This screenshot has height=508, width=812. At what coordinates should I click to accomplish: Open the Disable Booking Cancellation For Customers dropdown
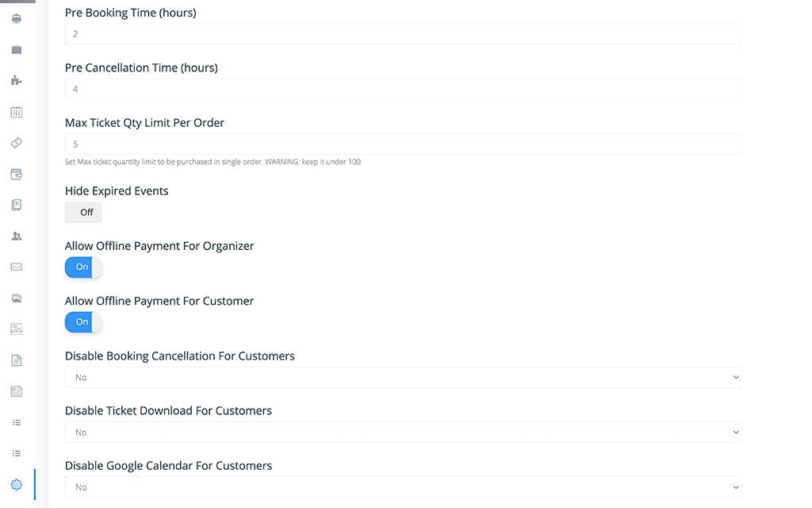402,376
